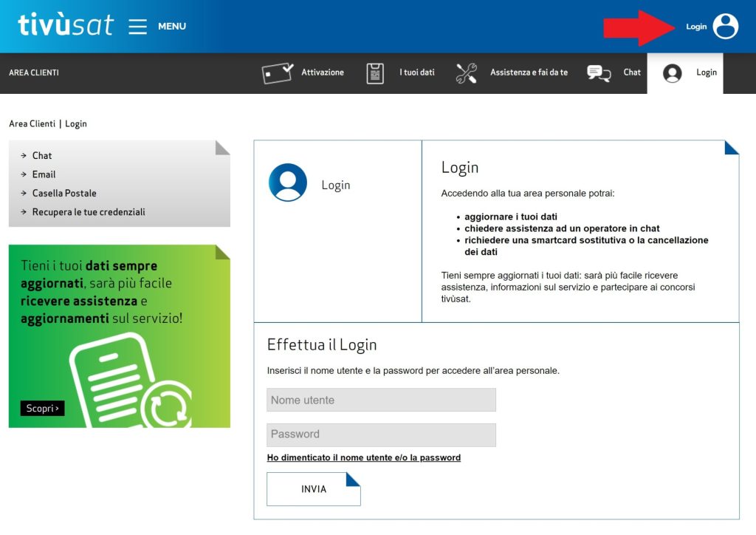Click the user avatar icon in the top header

point(725,27)
